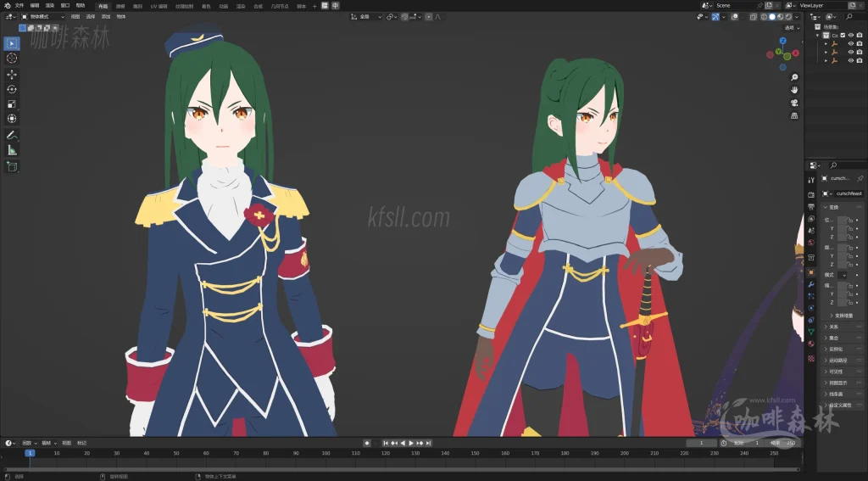
Task: Toggle viewport overlays button
Action: coord(735,17)
